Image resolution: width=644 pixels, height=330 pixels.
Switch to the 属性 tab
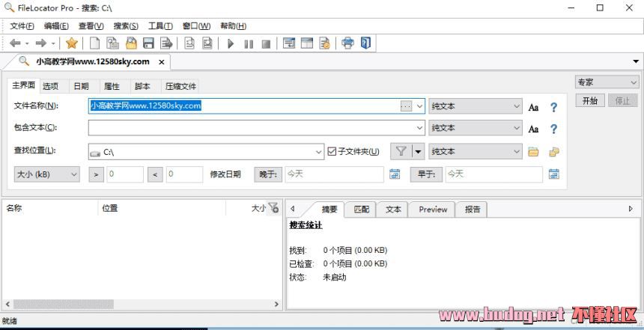pyautogui.click(x=112, y=86)
